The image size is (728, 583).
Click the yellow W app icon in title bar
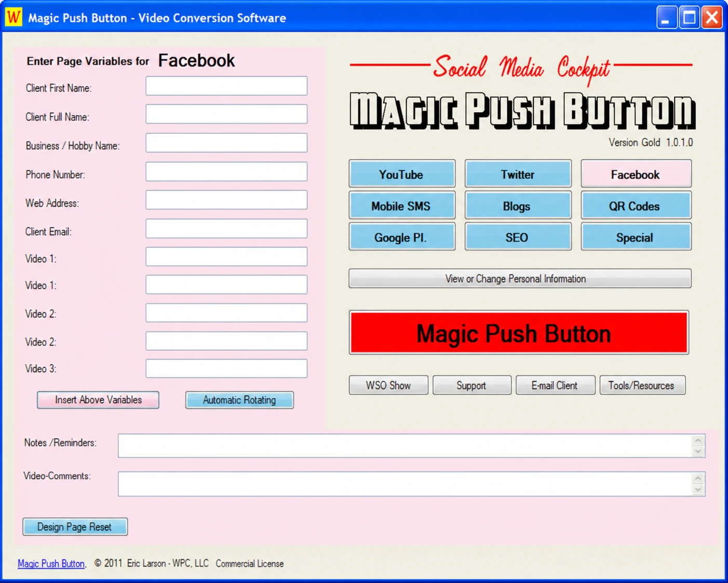(14, 17)
